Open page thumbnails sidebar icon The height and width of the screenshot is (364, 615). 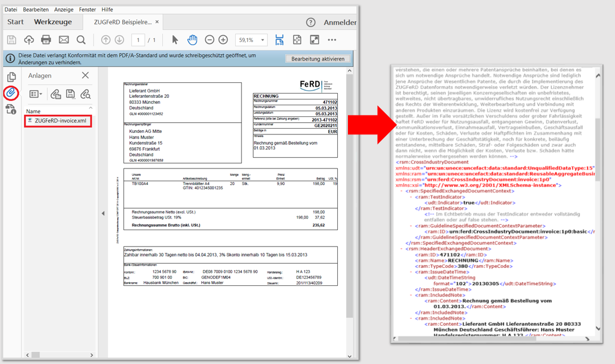coord(11,77)
